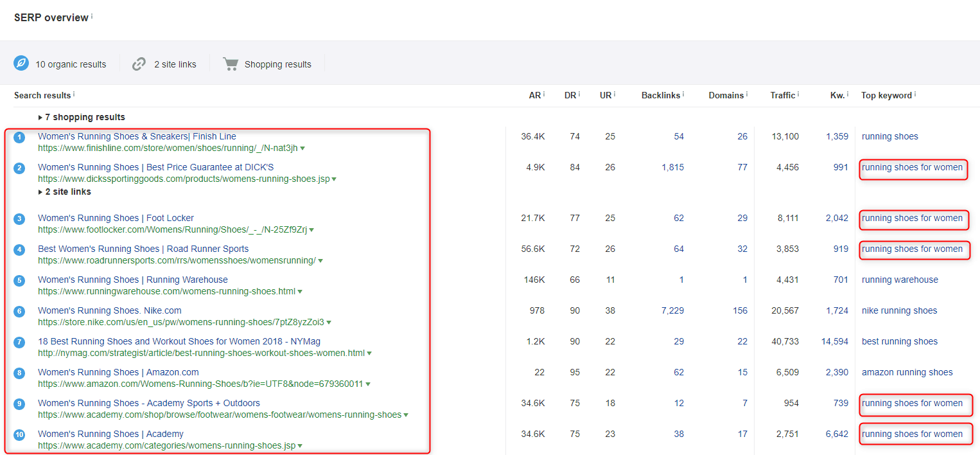Click top keyword 'amazon running shoes'
The height and width of the screenshot is (455, 980).
(x=907, y=372)
